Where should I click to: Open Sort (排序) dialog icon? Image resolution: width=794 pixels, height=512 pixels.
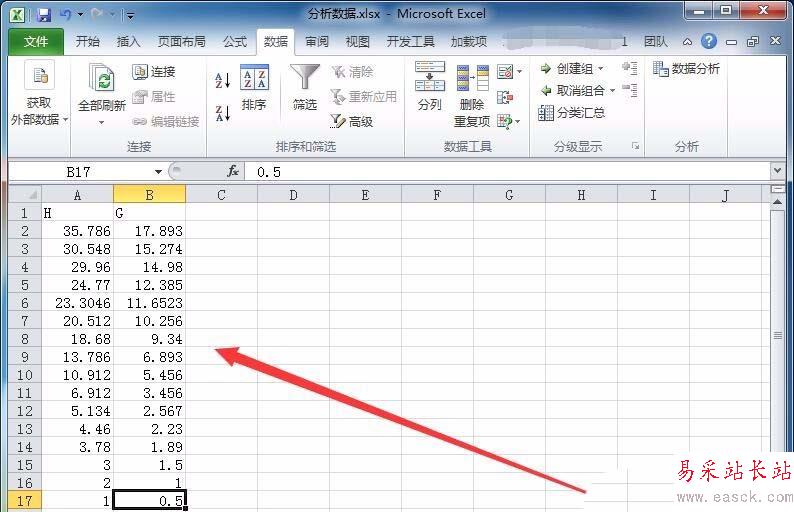coord(254,77)
